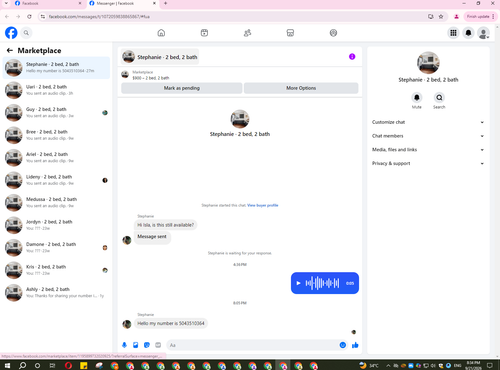This screenshot has width=500, height=370.
Task: Click the purple conversation information icon
Action: pyautogui.click(x=352, y=57)
